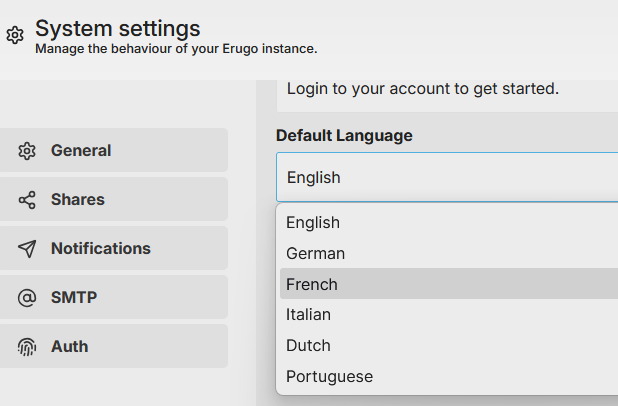Click the SMTP at-sign icon
The width and height of the screenshot is (618, 406).
click(27, 298)
